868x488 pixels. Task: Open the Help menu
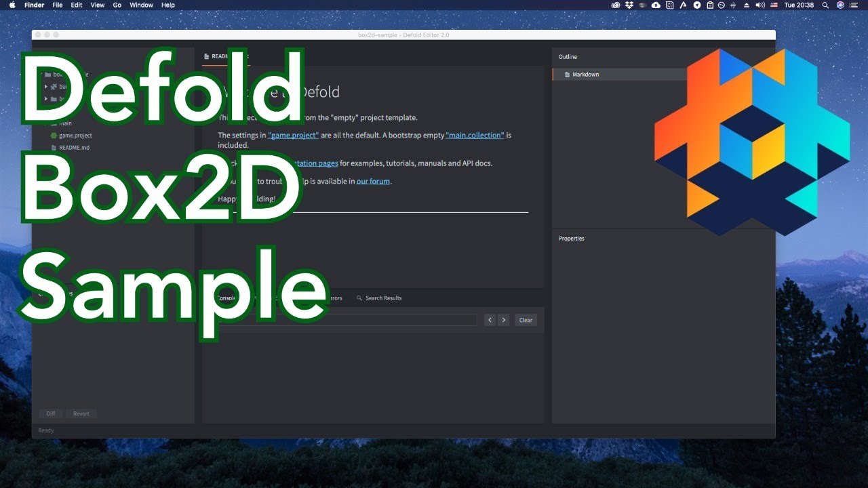point(168,5)
